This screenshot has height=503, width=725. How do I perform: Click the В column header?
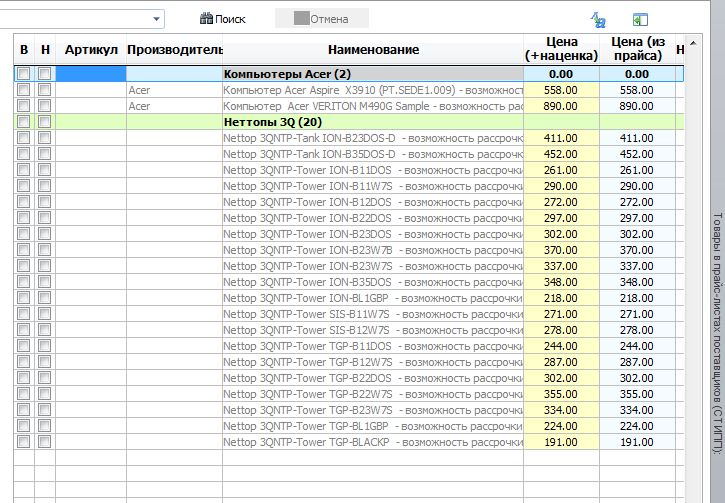coord(24,49)
